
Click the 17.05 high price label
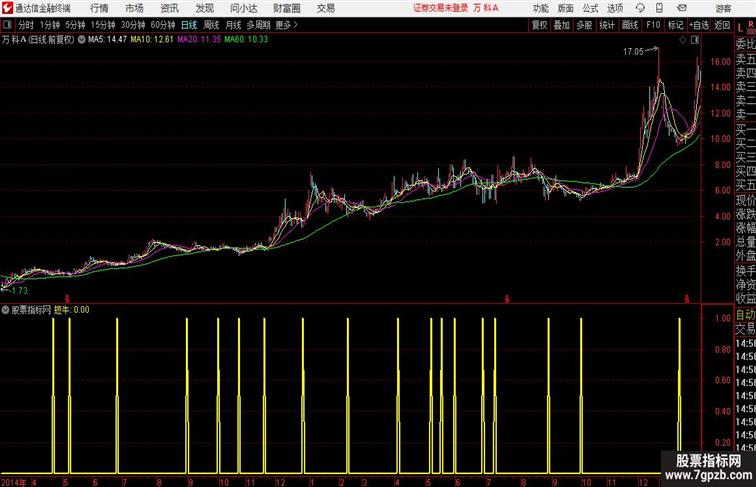(633, 52)
